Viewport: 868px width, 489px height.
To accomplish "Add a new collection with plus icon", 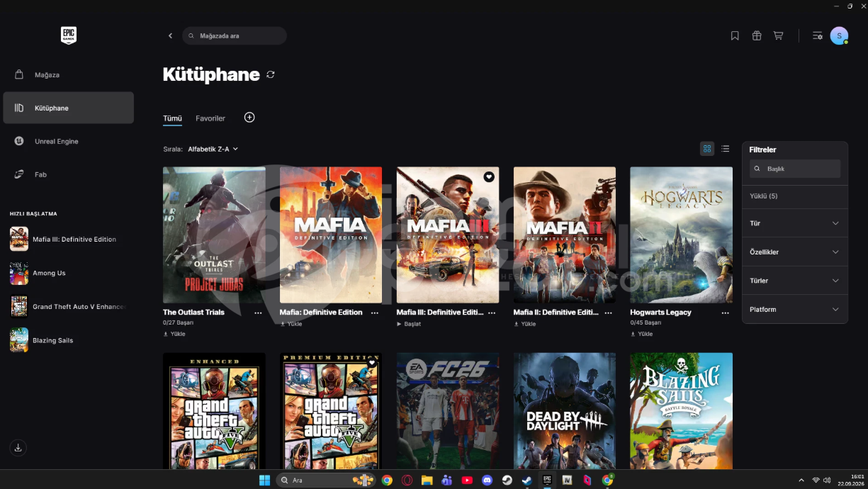I will tap(249, 117).
